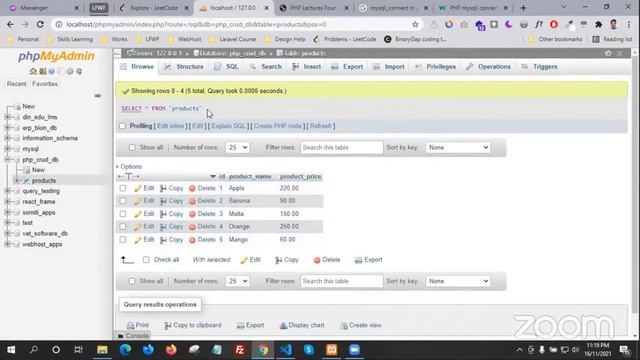Viewport: 640px width, 360px height.
Task: Open FileZilla from the taskbar
Action: click(240, 350)
